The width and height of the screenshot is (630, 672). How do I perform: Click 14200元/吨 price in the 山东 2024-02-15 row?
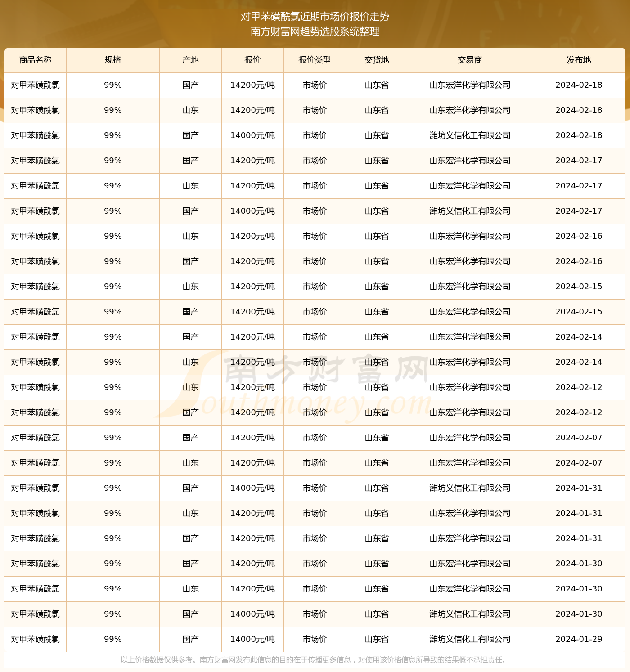[x=252, y=287]
